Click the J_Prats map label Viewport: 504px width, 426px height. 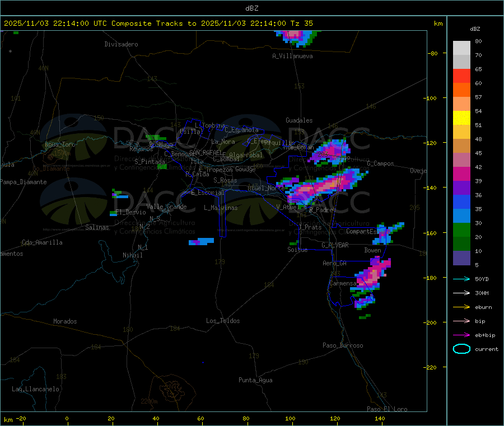click(310, 227)
